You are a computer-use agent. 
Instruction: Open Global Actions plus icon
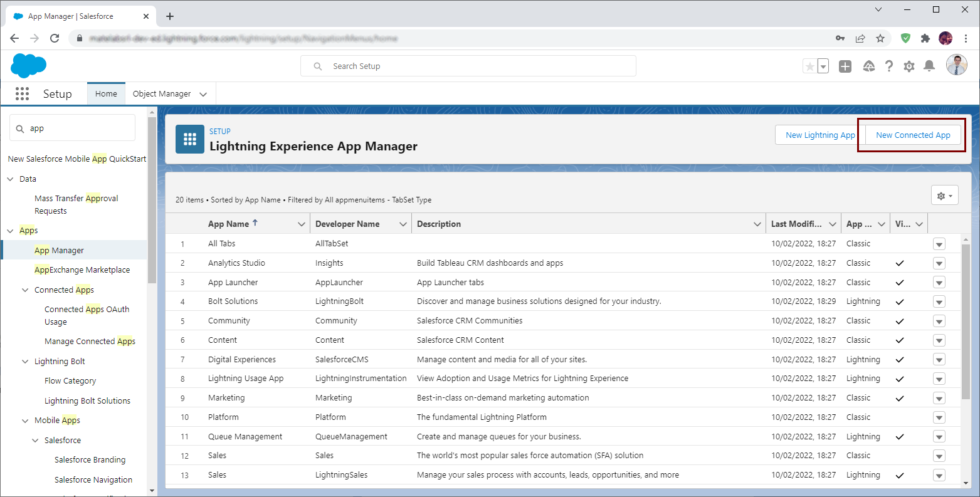point(845,66)
